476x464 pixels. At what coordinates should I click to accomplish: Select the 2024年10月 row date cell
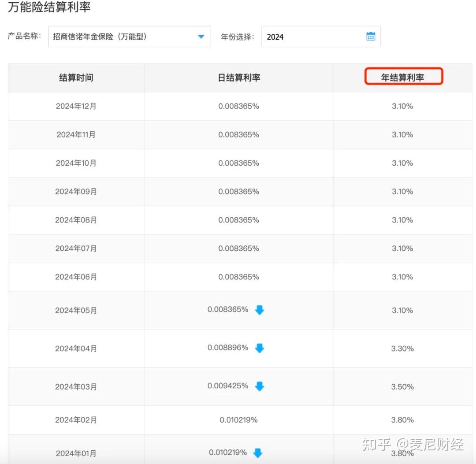coord(76,163)
